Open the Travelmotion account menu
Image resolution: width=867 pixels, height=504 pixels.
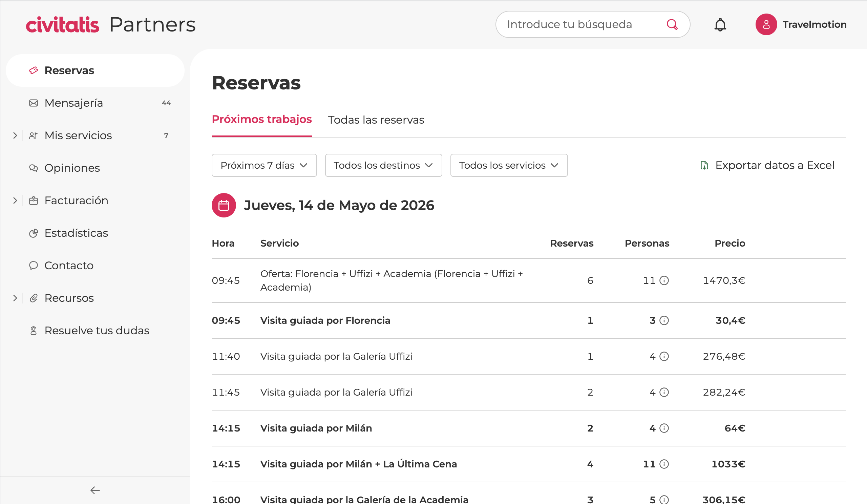(x=801, y=24)
